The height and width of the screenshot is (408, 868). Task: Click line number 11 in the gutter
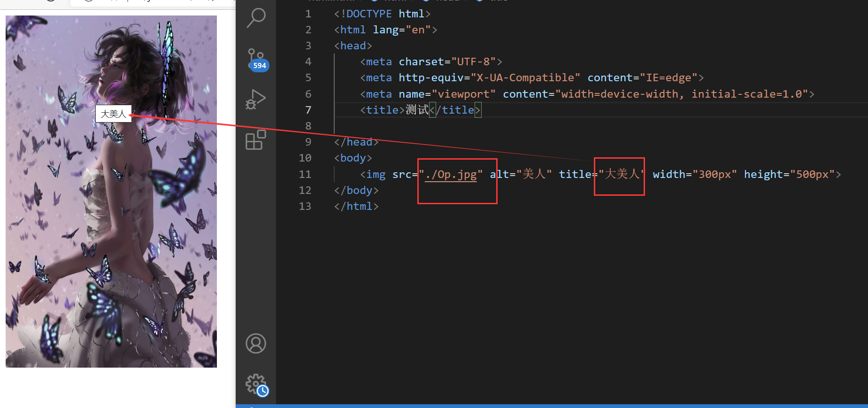[x=305, y=174]
